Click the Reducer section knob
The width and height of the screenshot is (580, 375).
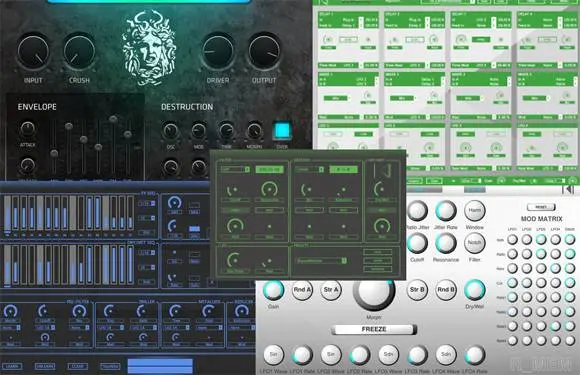point(242,312)
